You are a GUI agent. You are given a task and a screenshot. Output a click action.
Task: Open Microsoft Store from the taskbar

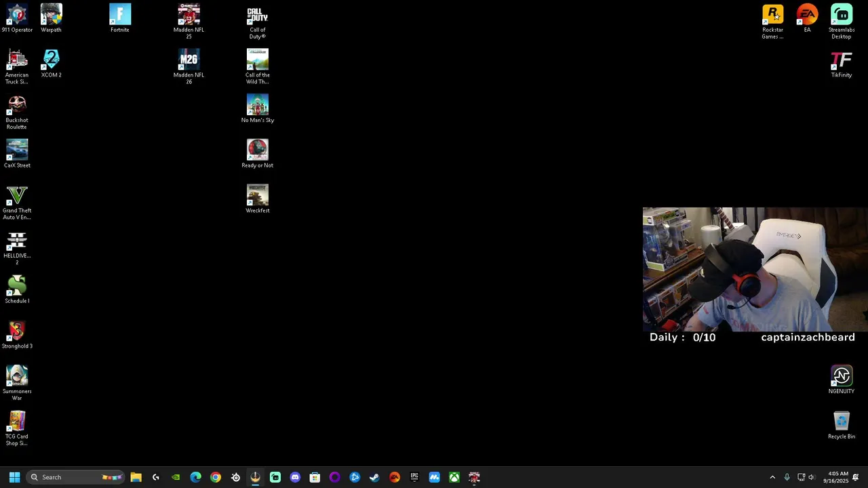(315, 477)
